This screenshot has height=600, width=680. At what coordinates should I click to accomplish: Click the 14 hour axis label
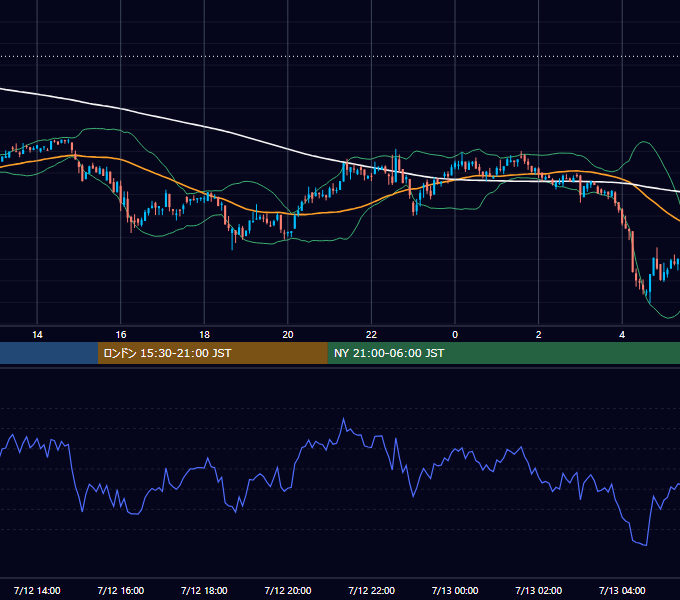point(37,335)
